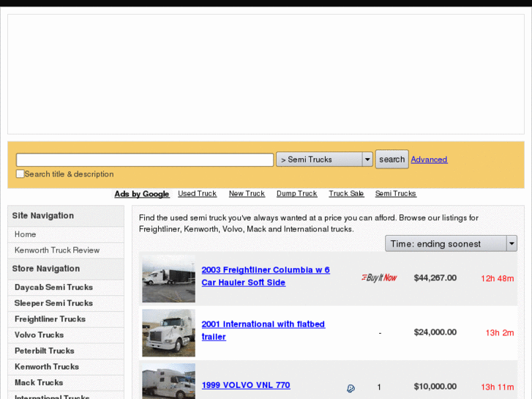Image resolution: width=532 pixels, height=399 pixels.
Task: Open the Semi Trucks category dropdown
Action: click(x=324, y=160)
